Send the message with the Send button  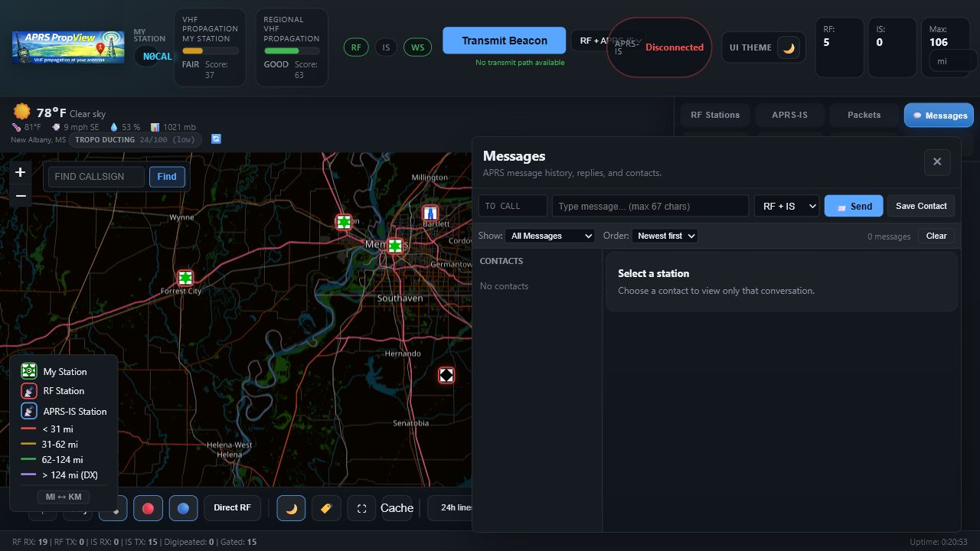coord(854,206)
